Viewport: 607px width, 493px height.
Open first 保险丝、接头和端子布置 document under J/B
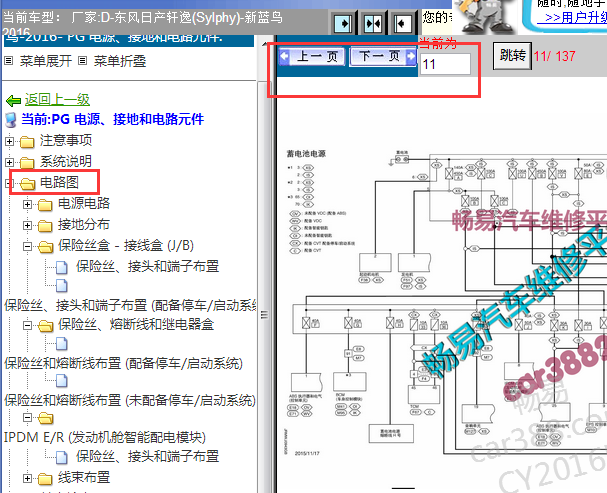coord(147,266)
